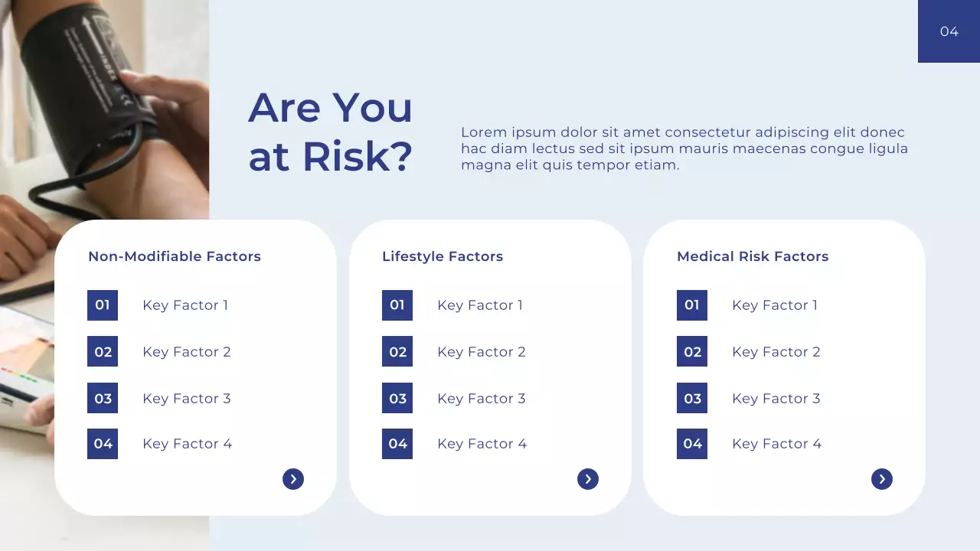Viewport: 980px width, 551px height.
Task: Click the 01 badge under Non-Modifiable Factors
Action: pos(103,305)
